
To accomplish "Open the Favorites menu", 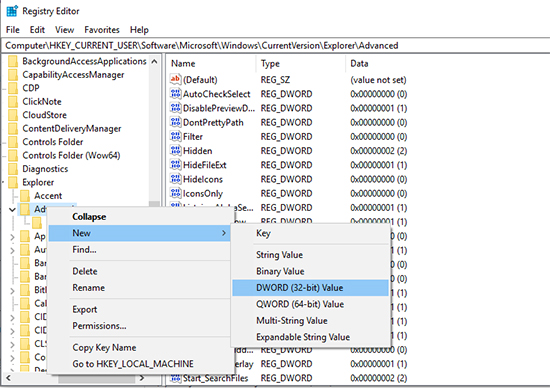I will click(102, 30).
